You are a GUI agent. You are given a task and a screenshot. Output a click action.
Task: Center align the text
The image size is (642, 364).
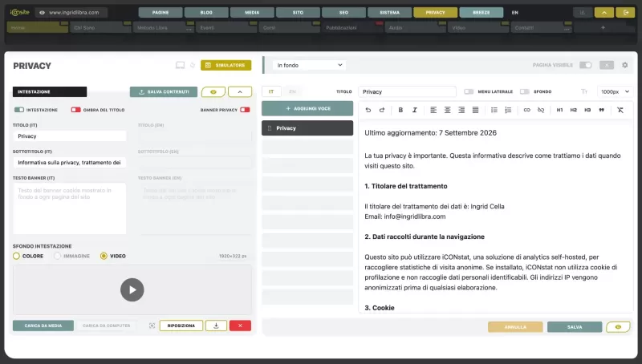coord(448,110)
